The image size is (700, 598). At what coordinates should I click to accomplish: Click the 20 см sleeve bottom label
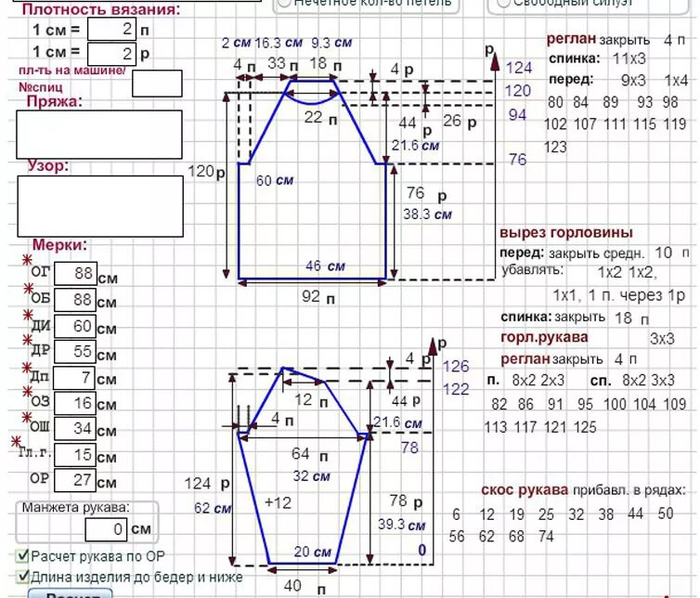(x=313, y=552)
